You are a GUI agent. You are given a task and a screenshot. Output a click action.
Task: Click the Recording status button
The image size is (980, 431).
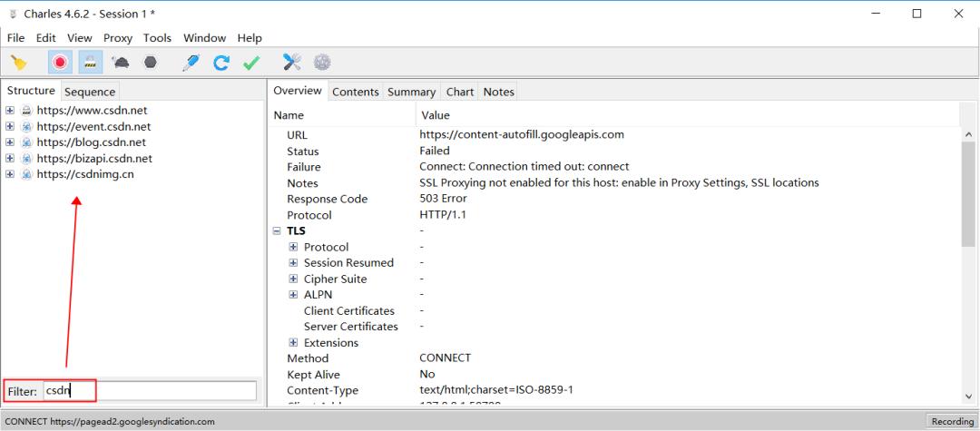(951, 422)
